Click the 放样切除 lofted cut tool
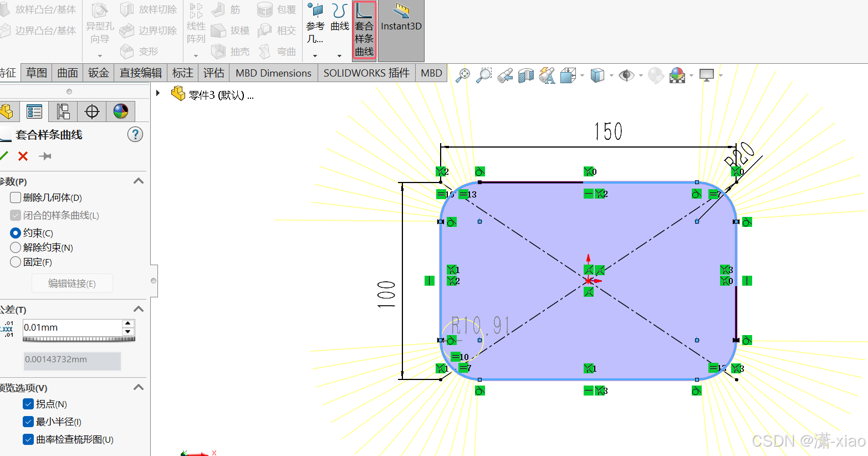Viewport: 868px width, 456px height. coord(149,9)
